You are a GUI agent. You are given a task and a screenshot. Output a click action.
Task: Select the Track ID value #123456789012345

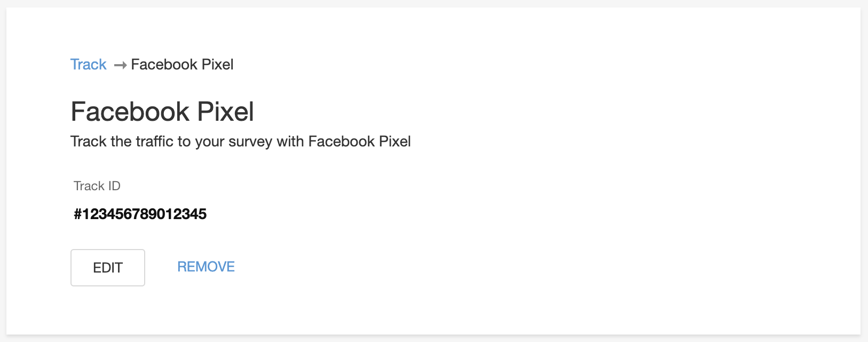pos(140,214)
